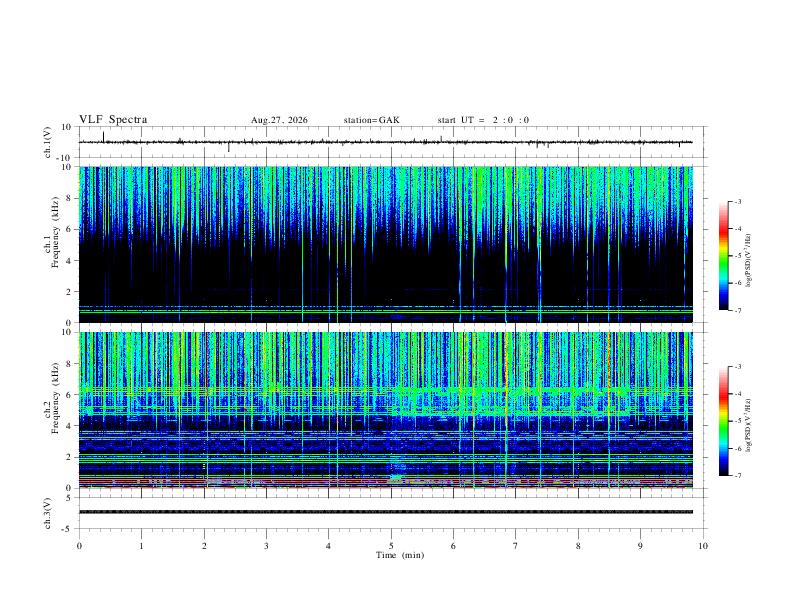Click the start UT time label
Screen dimensions: 792x612
click(483, 120)
